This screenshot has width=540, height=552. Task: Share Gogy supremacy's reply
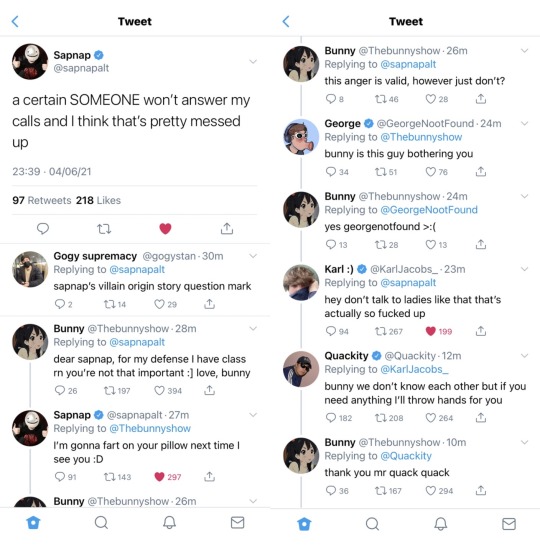coord(209,304)
